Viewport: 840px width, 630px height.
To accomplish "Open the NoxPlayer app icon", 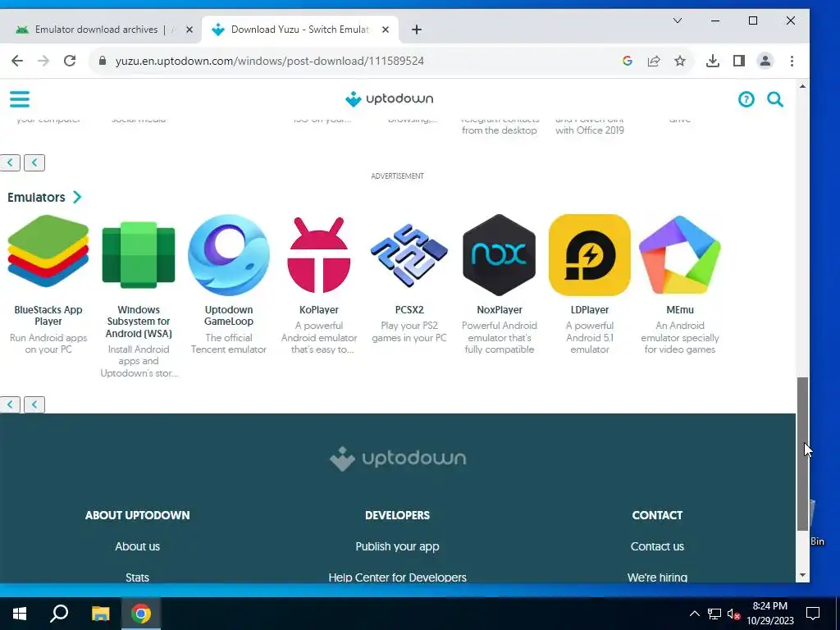I will click(500, 255).
